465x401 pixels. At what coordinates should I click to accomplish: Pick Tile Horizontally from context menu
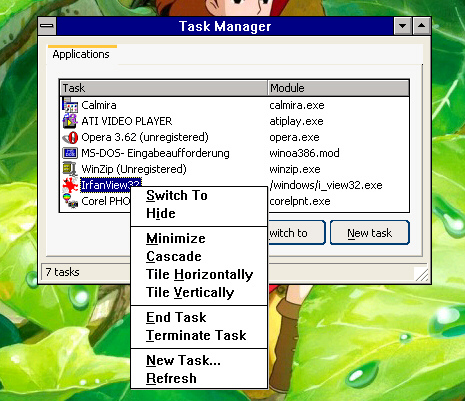(x=199, y=274)
